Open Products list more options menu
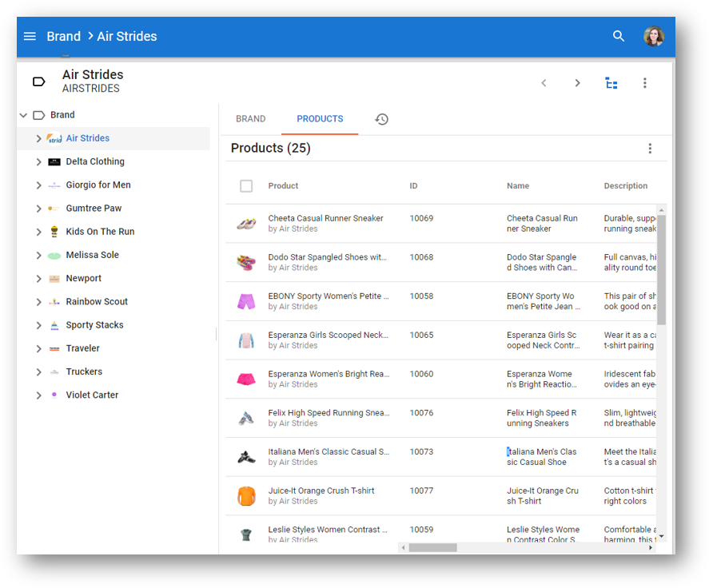 coord(650,149)
